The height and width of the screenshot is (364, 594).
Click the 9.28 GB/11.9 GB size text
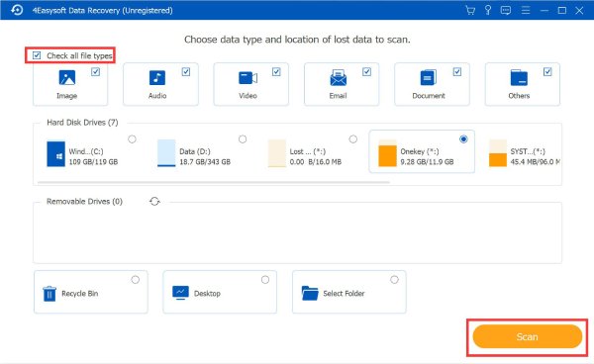click(x=427, y=162)
